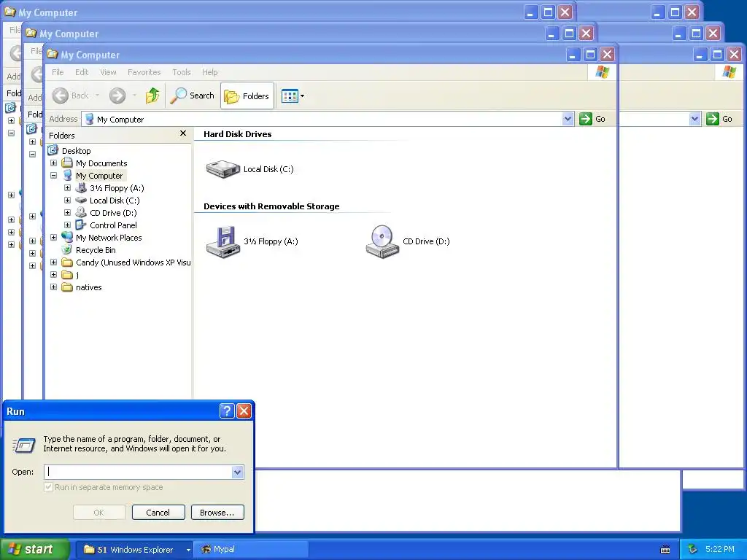Viewport: 747px width, 560px height.
Task: Click Devices with Removable Storage header
Action: pyautogui.click(x=271, y=206)
